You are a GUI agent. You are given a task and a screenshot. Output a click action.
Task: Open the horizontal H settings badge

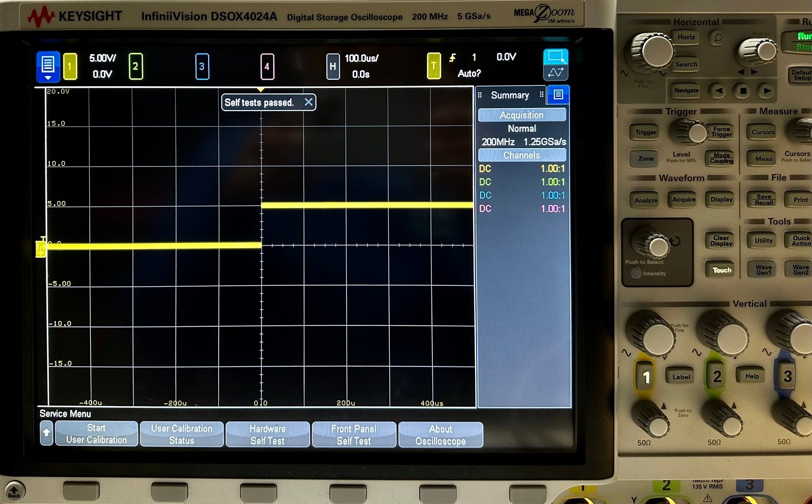333,66
